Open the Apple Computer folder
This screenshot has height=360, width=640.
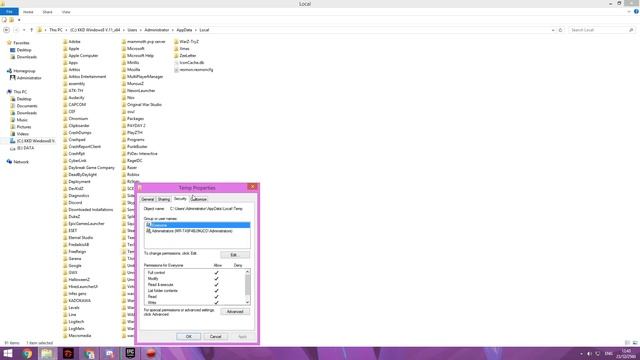[80, 56]
